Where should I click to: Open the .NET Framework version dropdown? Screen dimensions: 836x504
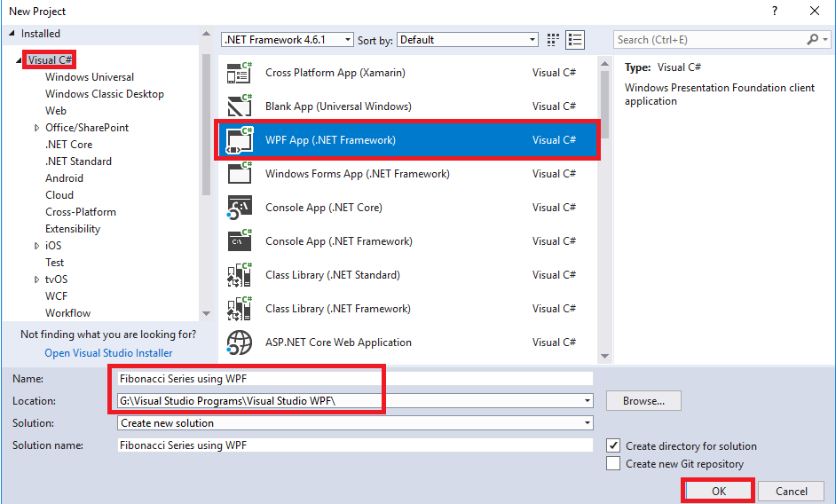(x=288, y=39)
